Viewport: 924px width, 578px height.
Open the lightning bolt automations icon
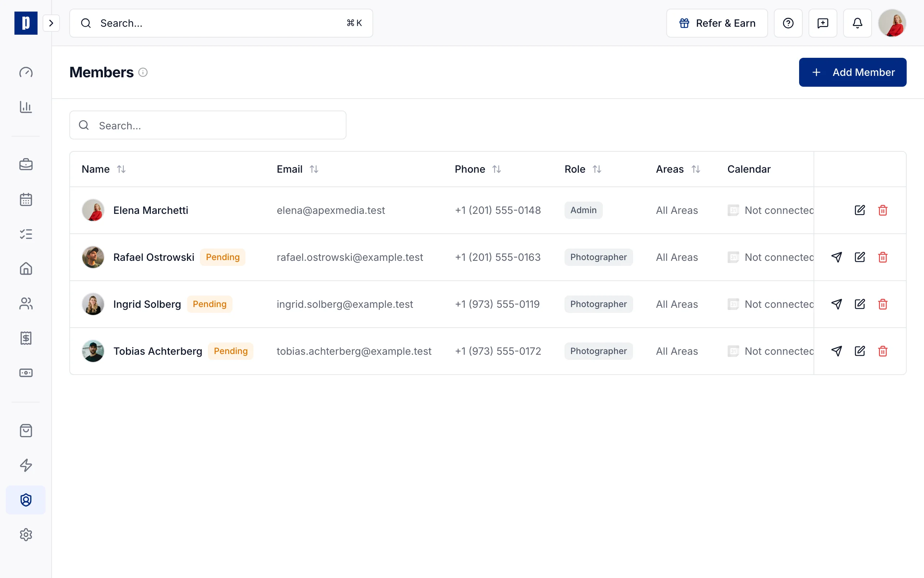26,465
